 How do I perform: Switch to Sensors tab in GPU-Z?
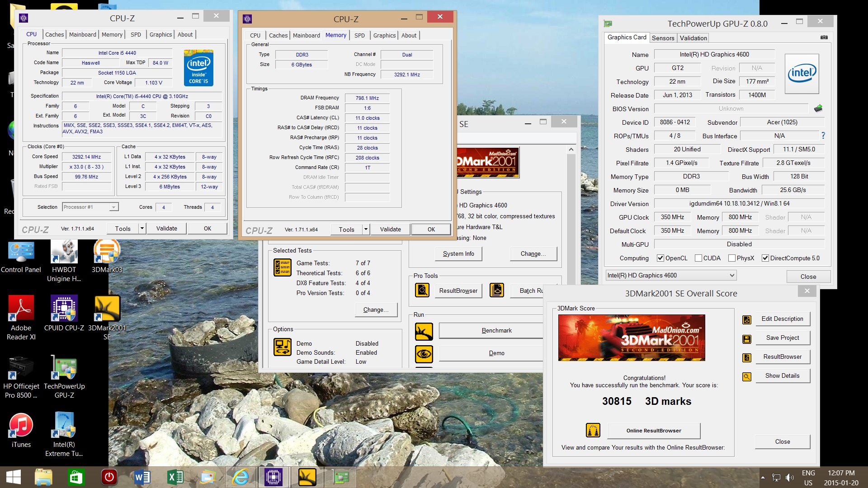point(663,38)
